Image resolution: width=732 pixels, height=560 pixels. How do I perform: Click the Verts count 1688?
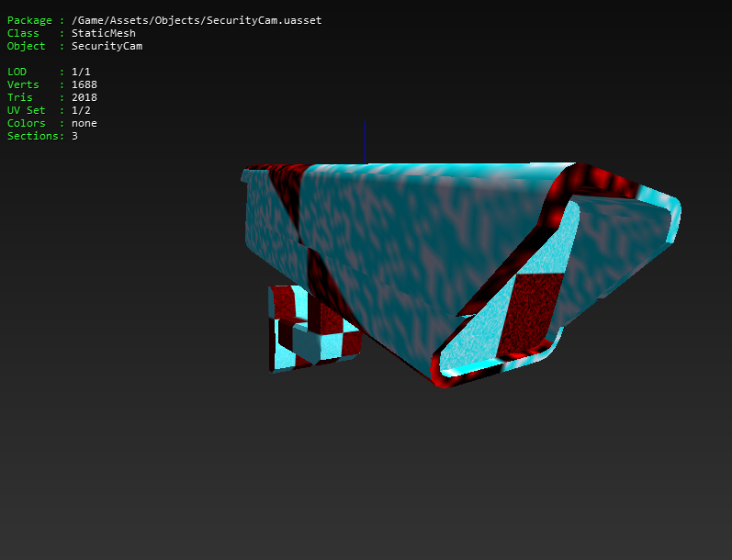tap(84, 84)
